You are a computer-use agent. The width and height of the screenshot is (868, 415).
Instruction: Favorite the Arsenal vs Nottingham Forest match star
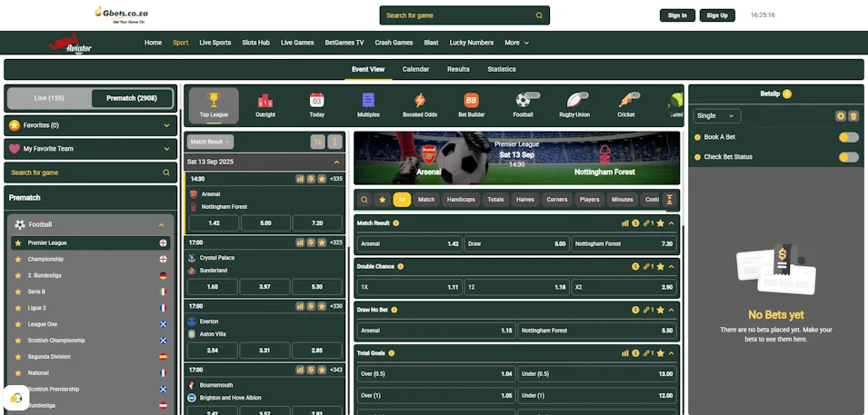click(322, 179)
